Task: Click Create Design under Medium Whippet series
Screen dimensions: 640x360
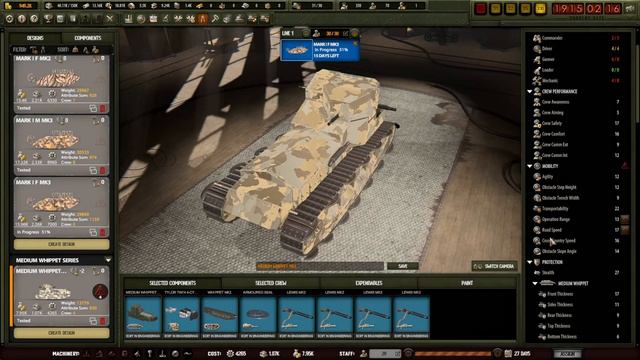Action: pyautogui.click(x=62, y=333)
